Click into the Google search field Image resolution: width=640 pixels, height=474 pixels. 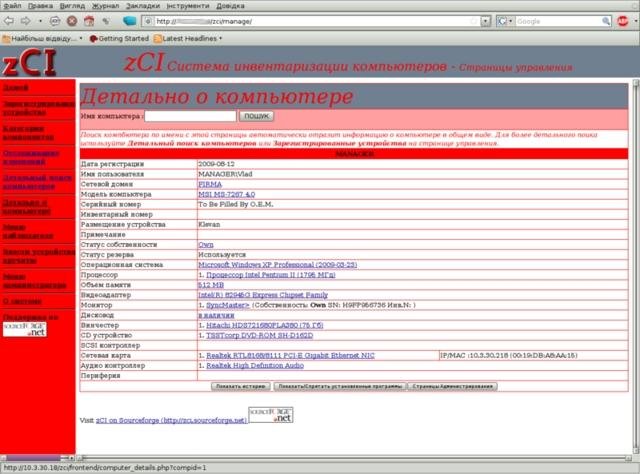tap(558, 21)
